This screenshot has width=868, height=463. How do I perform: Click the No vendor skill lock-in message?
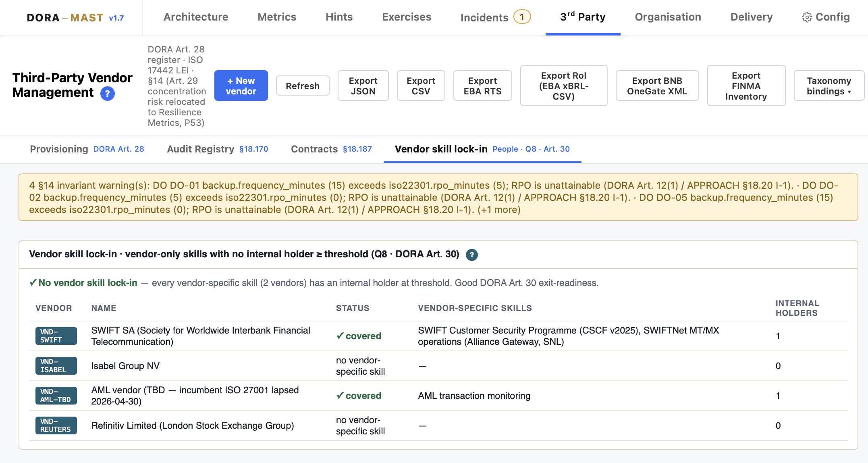pos(314,283)
